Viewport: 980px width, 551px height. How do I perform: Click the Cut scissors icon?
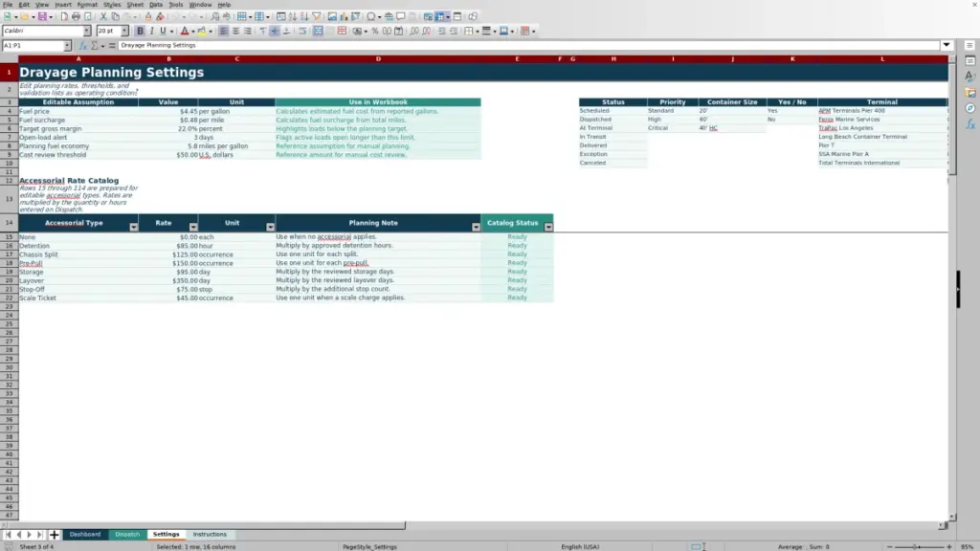click(x=103, y=17)
